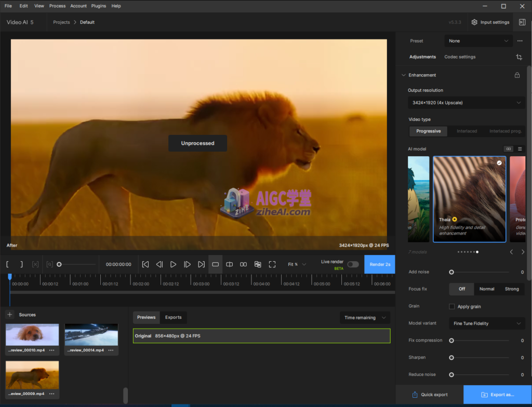Set video type to Interlaced
Screen dimensions: 532x407
tap(467, 131)
